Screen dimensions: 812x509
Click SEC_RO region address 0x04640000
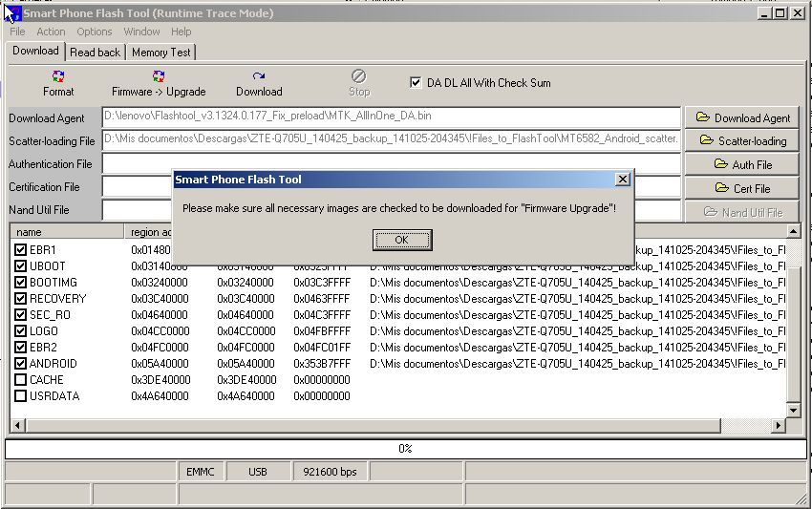point(160,315)
